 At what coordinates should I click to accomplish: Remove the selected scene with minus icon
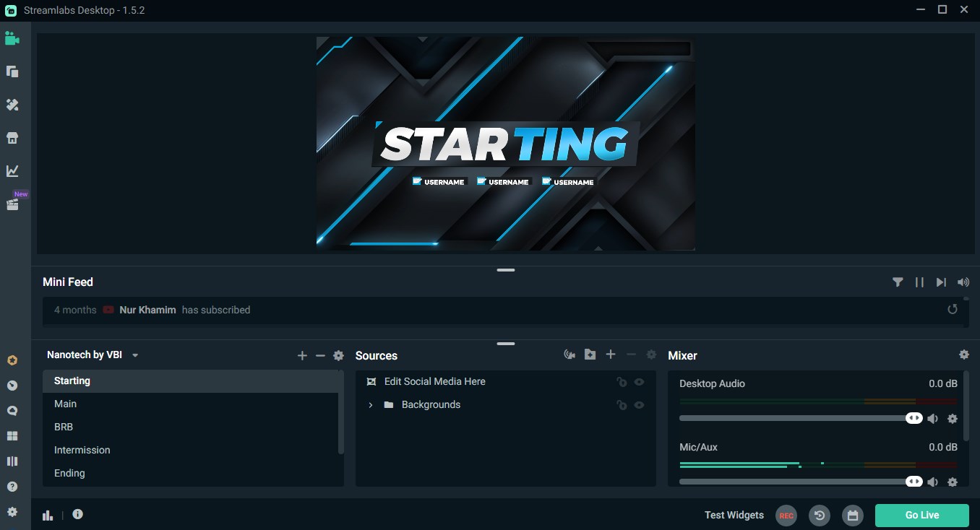point(320,355)
